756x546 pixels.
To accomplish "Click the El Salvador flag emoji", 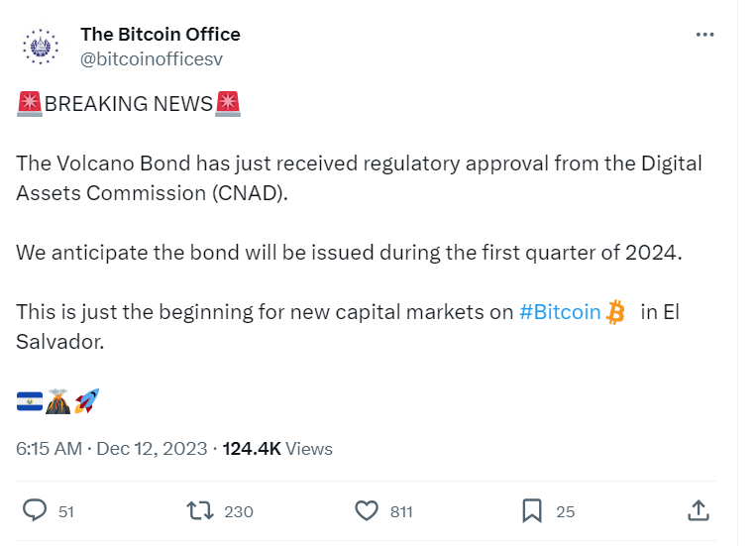I will [30, 401].
